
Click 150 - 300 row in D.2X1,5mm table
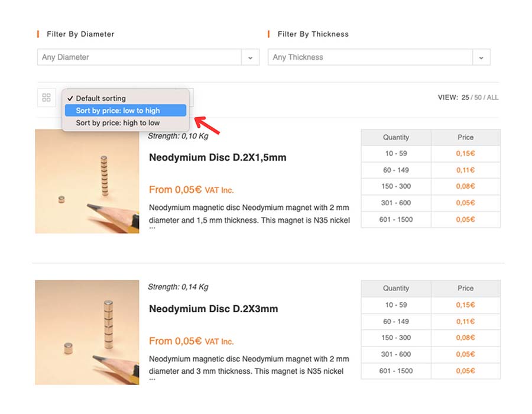431,186
